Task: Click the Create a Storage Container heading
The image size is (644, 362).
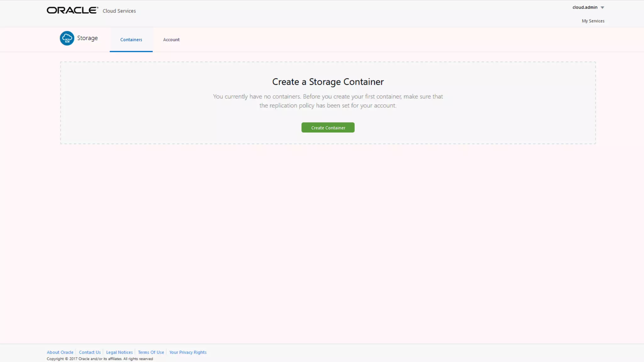Action: [328, 82]
